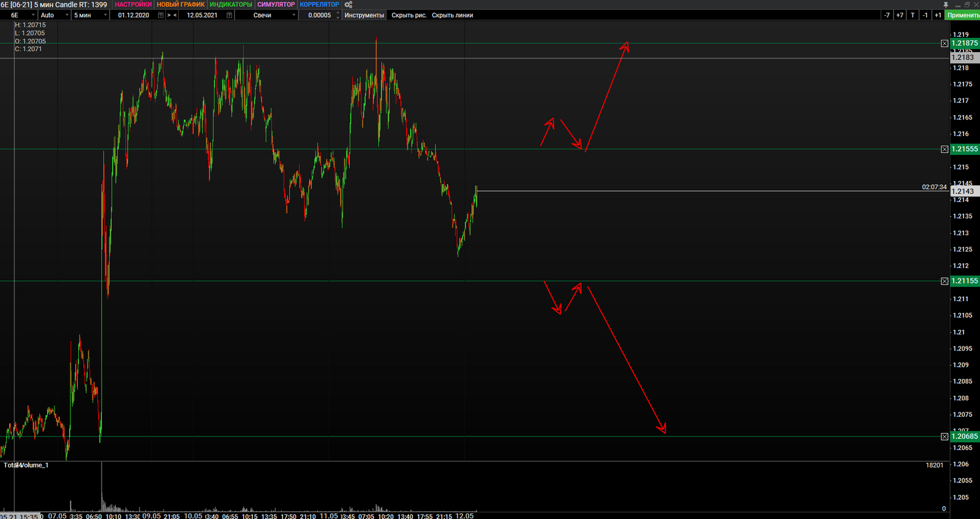Select the 1.21875 price level label

[x=965, y=43]
